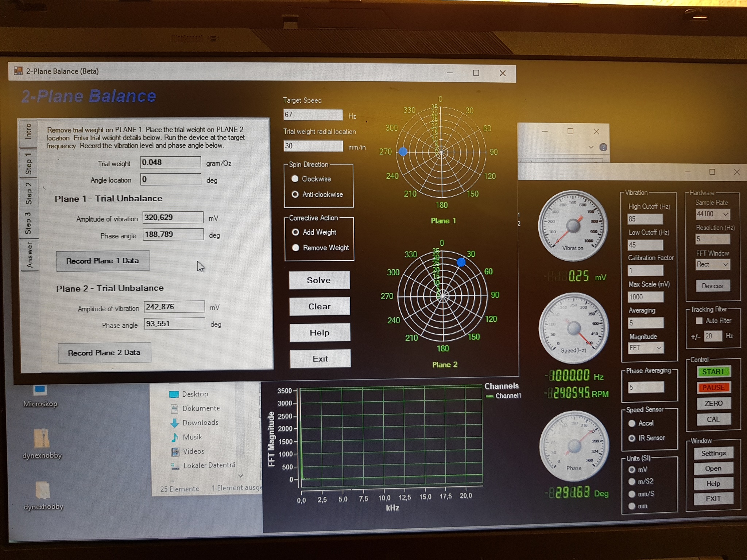Click the High Cutoff (Hz) field
The height and width of the screenshot is (560, 747).
(x=645, y=219)
